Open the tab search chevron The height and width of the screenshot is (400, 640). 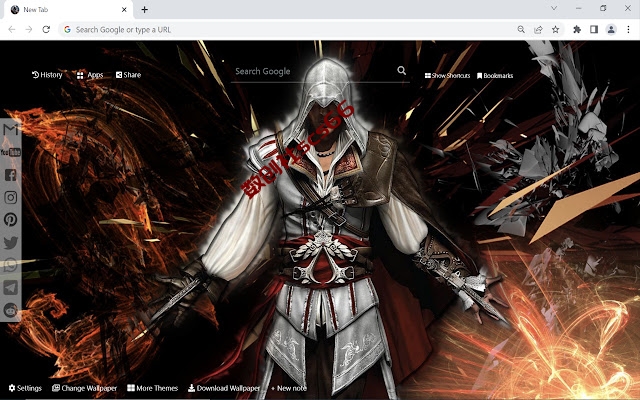point(554,8)
